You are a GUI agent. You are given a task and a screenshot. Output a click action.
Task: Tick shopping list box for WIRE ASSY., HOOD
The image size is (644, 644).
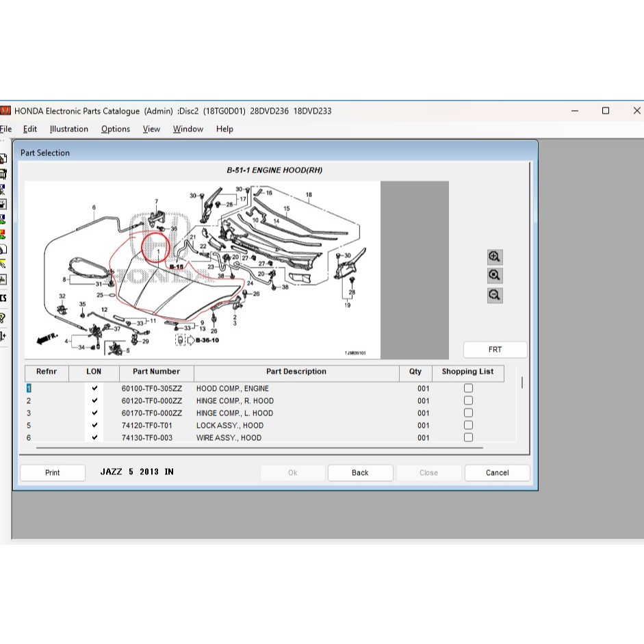(x=468, y=437)
